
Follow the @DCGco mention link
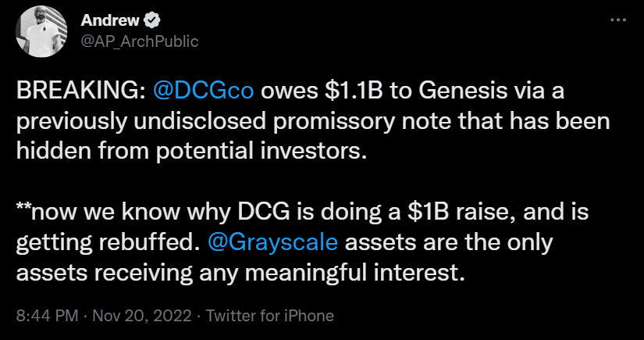pyautogui.click(x=203, y=91)
